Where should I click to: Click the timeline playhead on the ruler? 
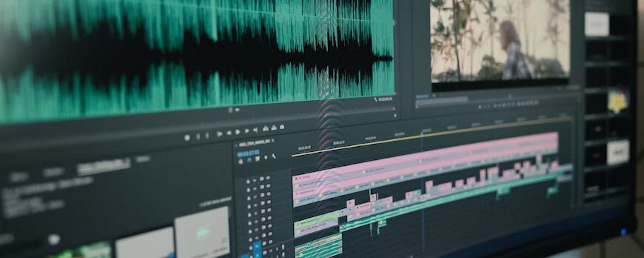click(422, 134)
